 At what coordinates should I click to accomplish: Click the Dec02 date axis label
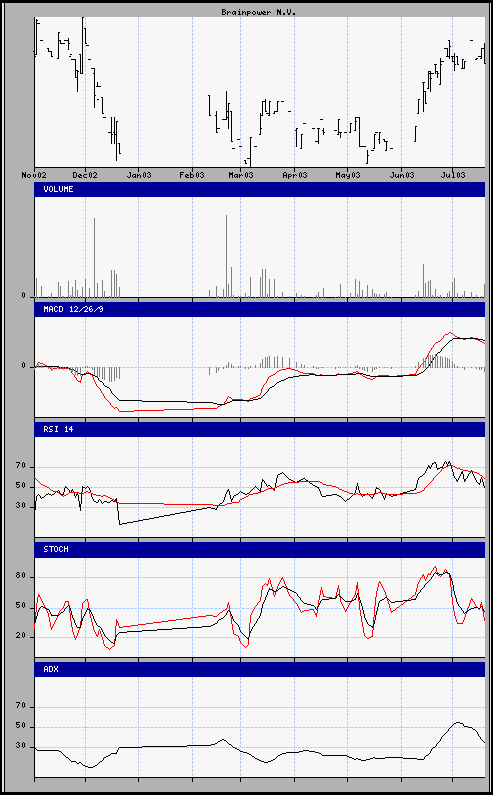(85, 175)
